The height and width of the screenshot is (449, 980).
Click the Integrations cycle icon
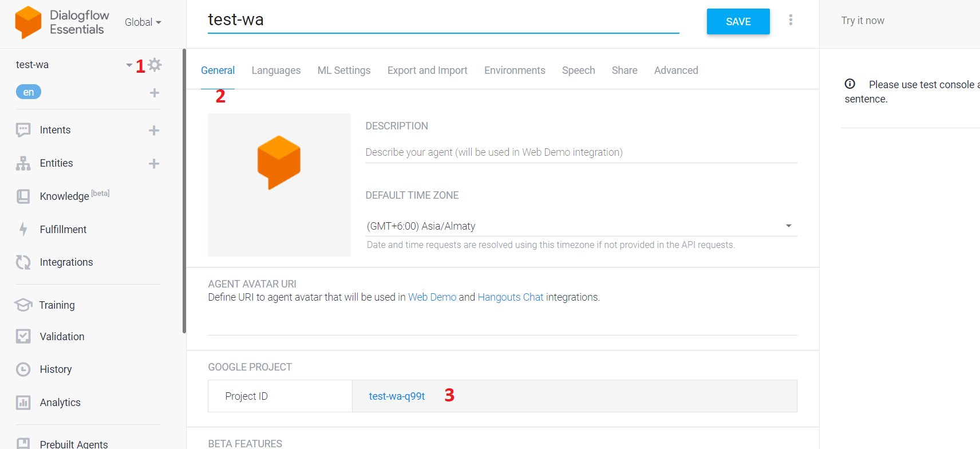(x=23, y=262)
